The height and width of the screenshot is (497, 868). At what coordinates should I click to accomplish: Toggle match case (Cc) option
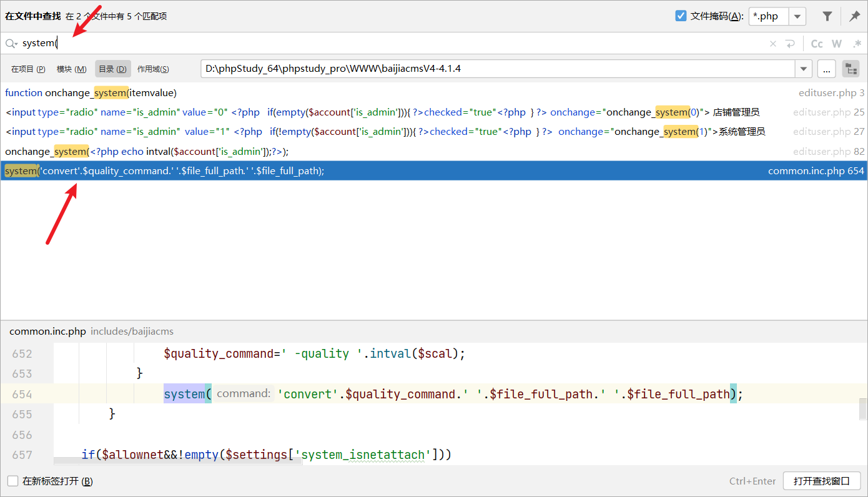(817, 44)
